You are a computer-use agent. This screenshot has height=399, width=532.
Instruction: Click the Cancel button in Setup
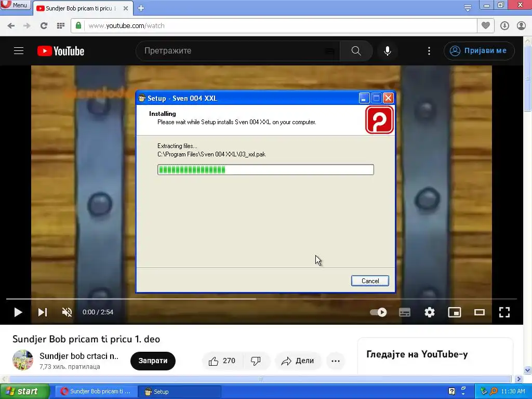(x=370, y=281)
